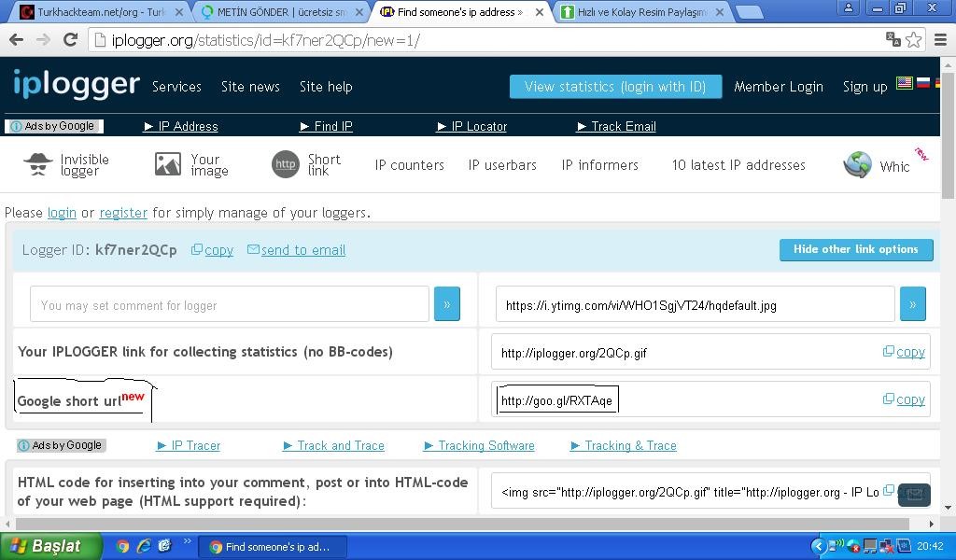The height and width of the screenshot is (560, 956).
Task: Switch to the Hızlı ve Kolay Resim tab
Action: coord(642,12)
